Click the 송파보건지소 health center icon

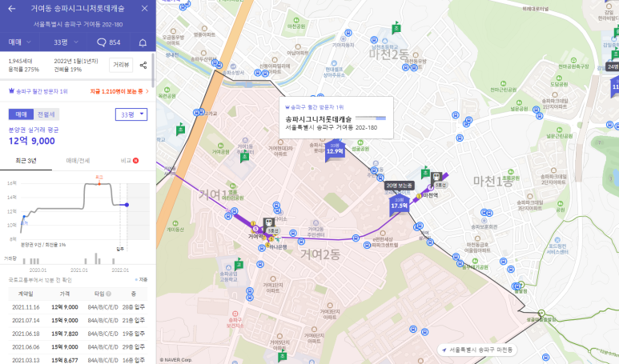pyautogui.click(x=235, y=314)
